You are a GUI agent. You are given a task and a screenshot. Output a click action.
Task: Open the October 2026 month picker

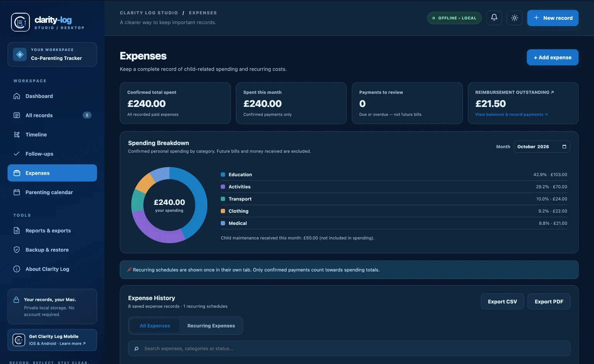click(x=542, y=147)
